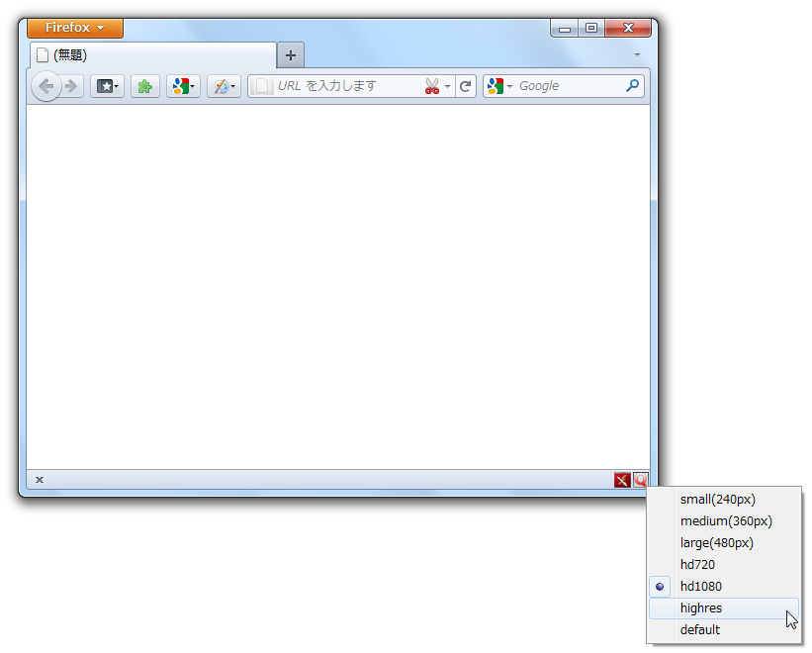Select the untitled (無題) tab
Viewport: 812px width, 653px height.
(153, 55)
